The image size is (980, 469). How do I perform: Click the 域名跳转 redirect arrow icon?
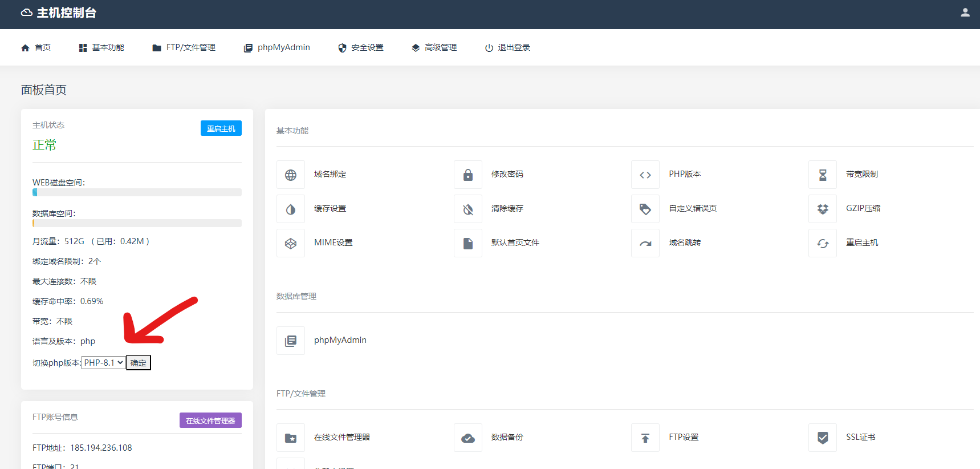click(645, 243)
